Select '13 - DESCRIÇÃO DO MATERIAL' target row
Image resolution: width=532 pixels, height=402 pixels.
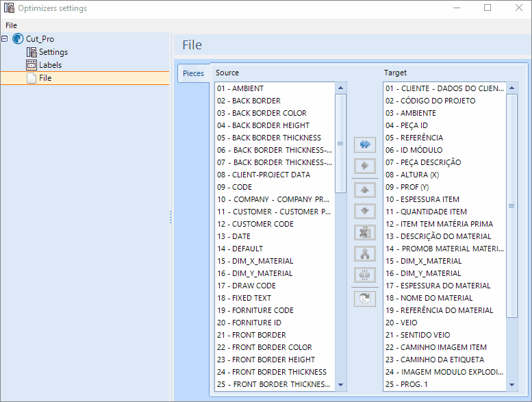click(445, 236)
